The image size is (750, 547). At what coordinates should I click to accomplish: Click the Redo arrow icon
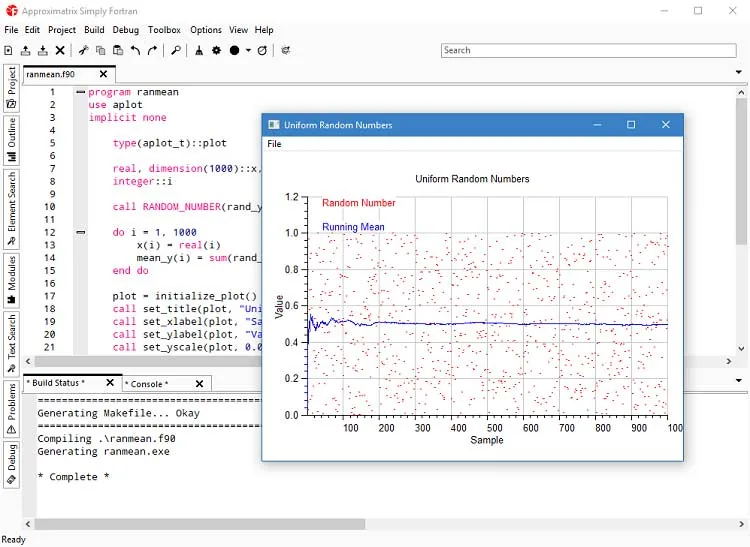pos(153,50)
